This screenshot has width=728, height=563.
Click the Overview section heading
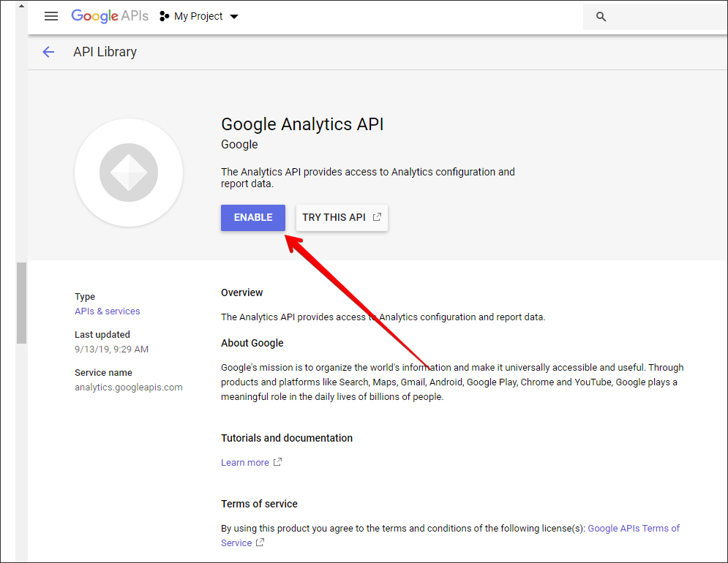(242, 292)
